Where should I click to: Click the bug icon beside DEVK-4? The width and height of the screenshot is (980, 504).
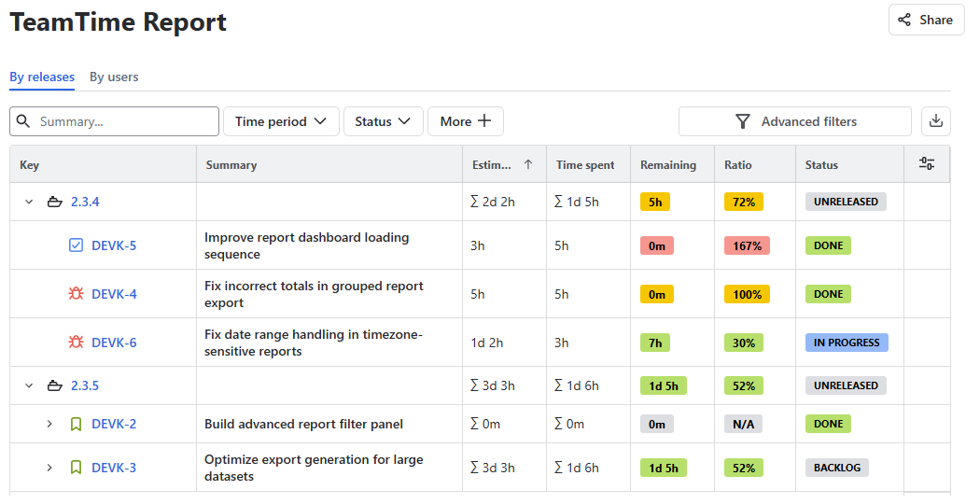tap(77, 294)
